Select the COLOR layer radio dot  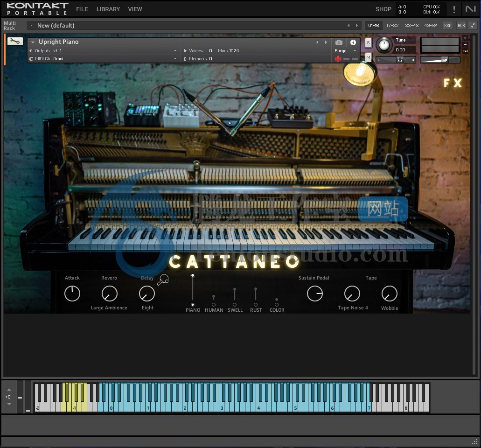click(277, 305)
